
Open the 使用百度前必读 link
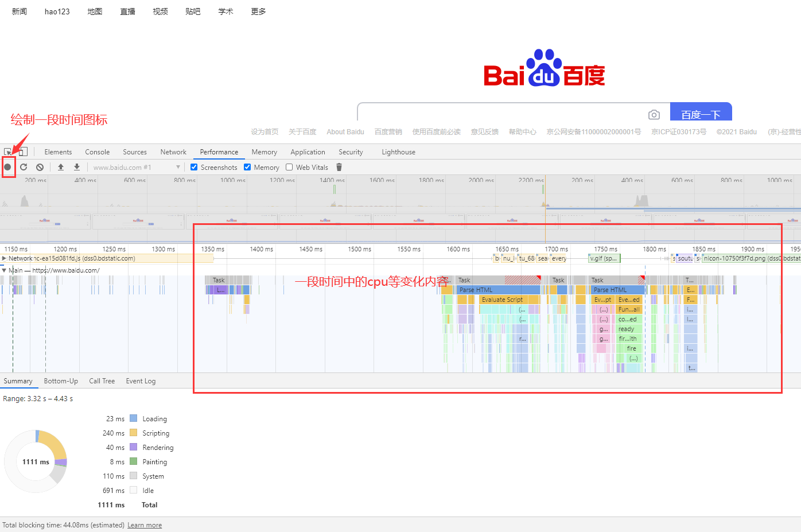coord(437,132)
